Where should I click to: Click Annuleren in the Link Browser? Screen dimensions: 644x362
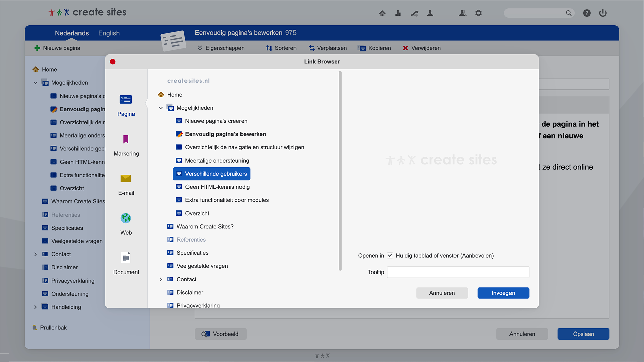pyautogui.click(x=442, y=293)
